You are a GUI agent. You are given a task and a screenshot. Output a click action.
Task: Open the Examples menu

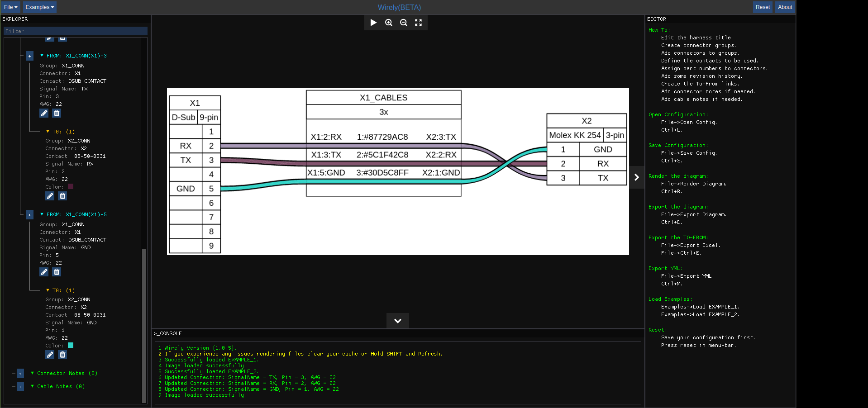pos(39,7)
